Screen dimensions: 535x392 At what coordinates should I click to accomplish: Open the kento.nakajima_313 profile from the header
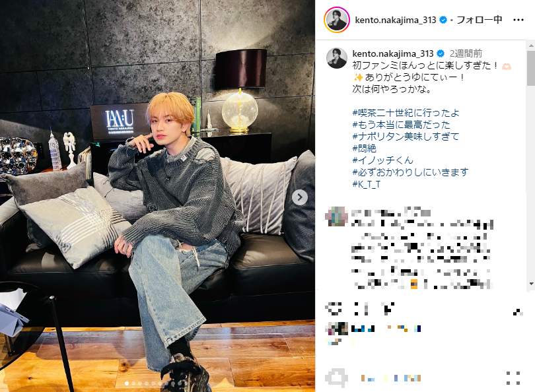click(396, 20)
